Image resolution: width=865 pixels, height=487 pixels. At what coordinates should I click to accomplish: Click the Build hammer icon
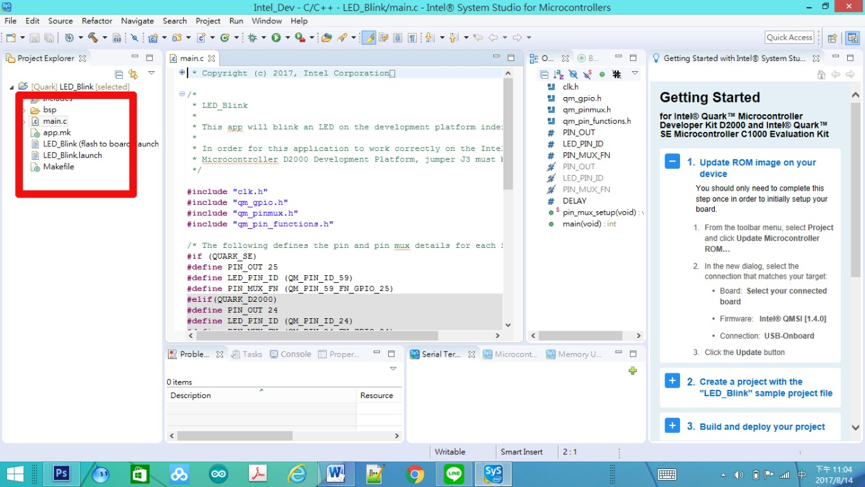93,38
